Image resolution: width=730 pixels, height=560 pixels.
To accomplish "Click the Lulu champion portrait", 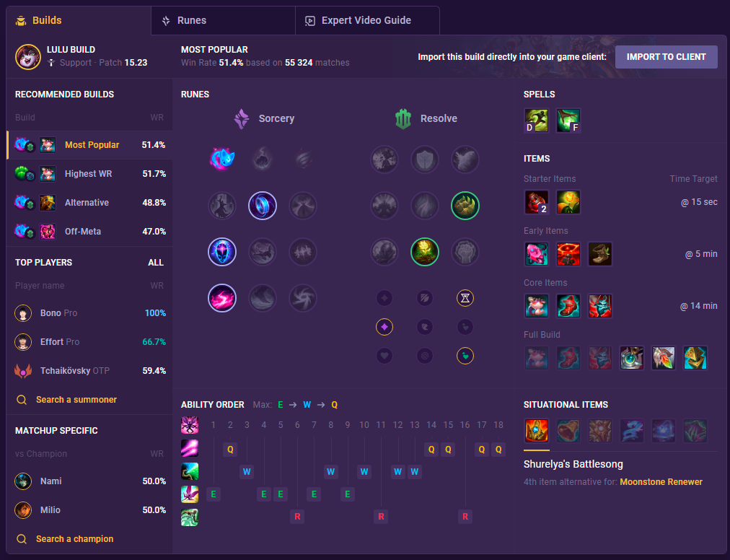I will 28,57.
